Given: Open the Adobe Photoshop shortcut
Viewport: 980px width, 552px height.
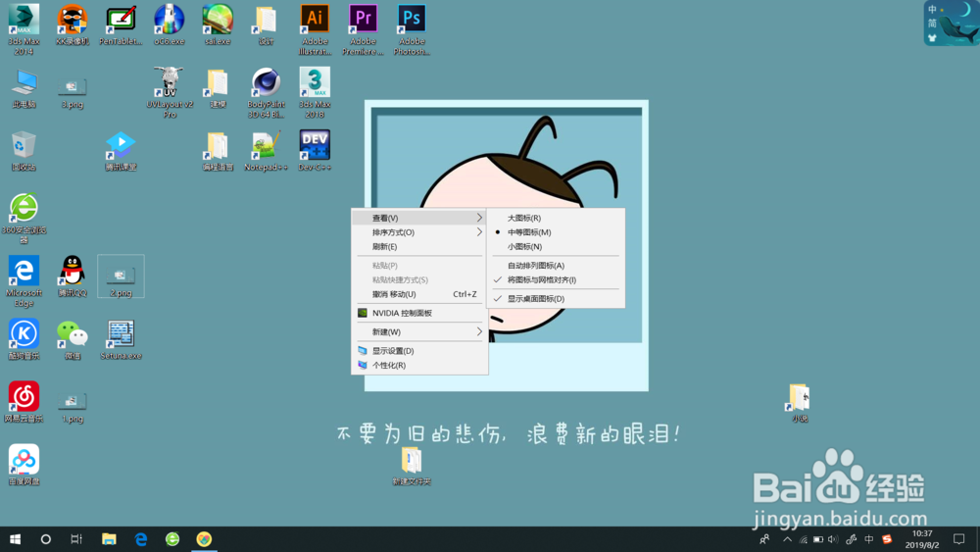Looking at the screenshot, I should pos(412,28).
